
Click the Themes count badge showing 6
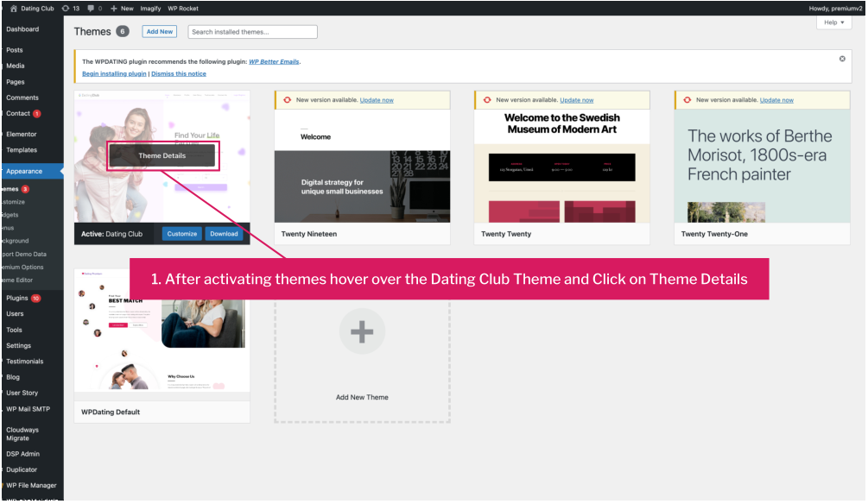(123, 32)
